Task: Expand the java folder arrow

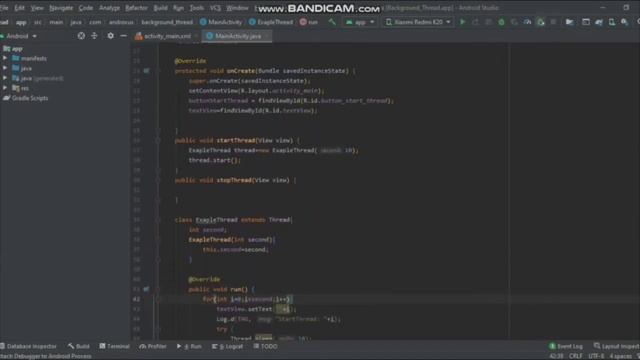Action: pos(5,68)
